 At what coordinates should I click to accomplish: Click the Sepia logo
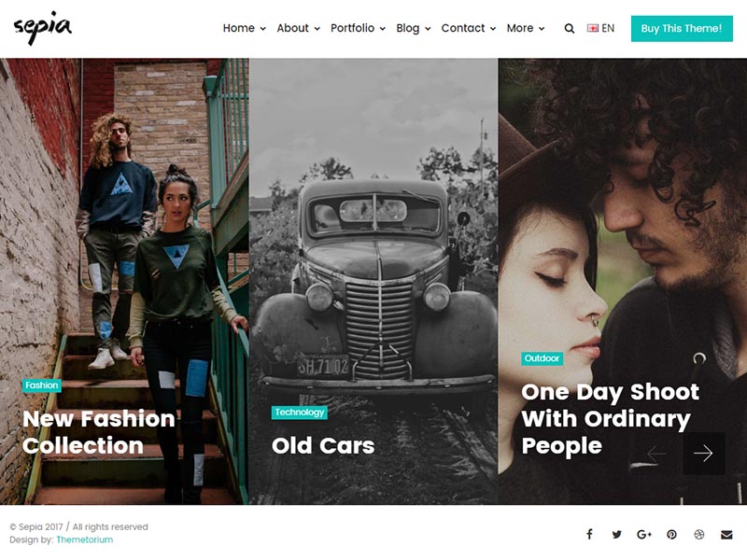42,28
